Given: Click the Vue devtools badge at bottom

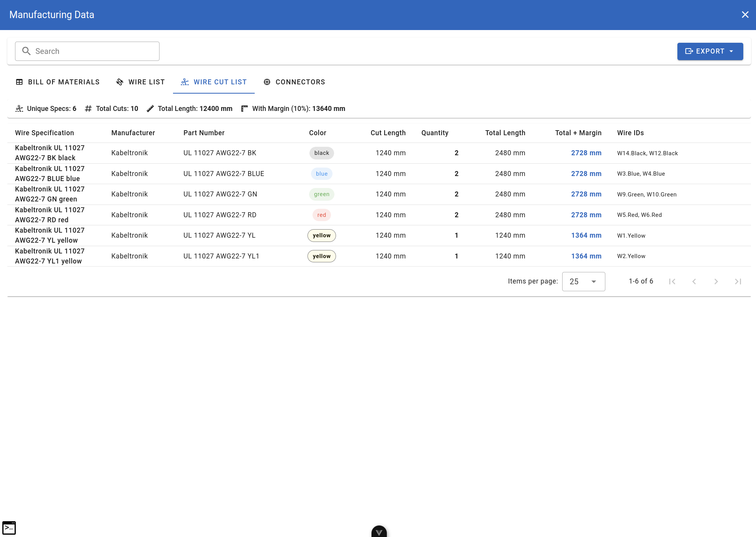Looking at the screenshot, I should coord(379,532).
